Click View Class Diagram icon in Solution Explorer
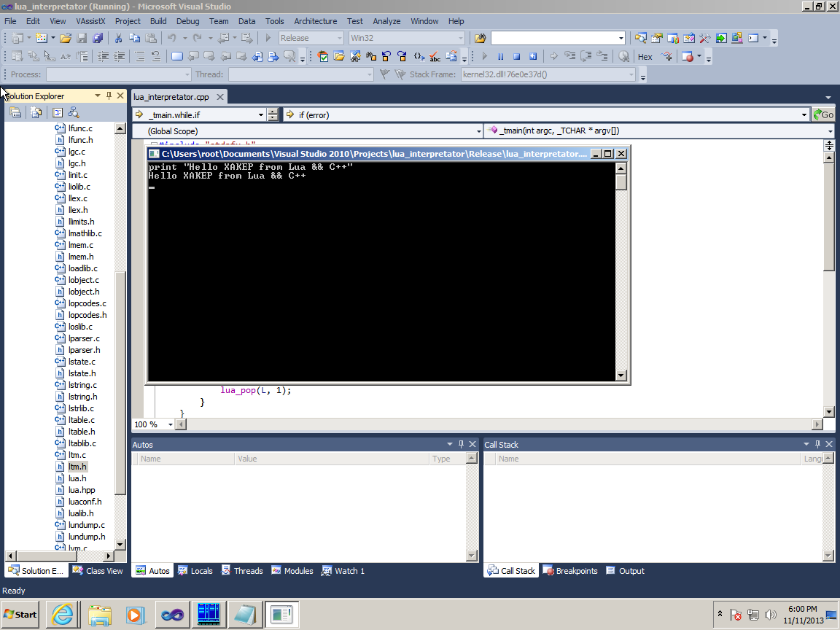 (74, 112)
